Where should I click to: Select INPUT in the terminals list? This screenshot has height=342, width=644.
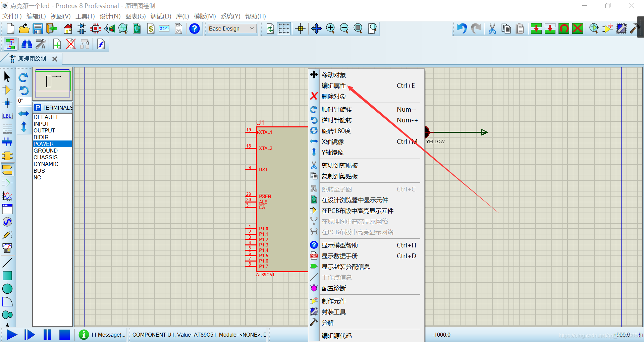52,124
